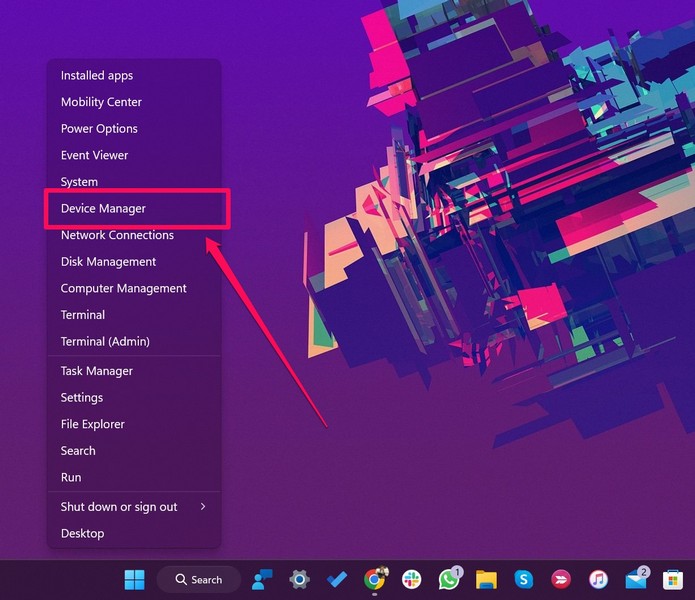
Task: Open Microsoft To Do checkmark icon
Action: (337, 579)
